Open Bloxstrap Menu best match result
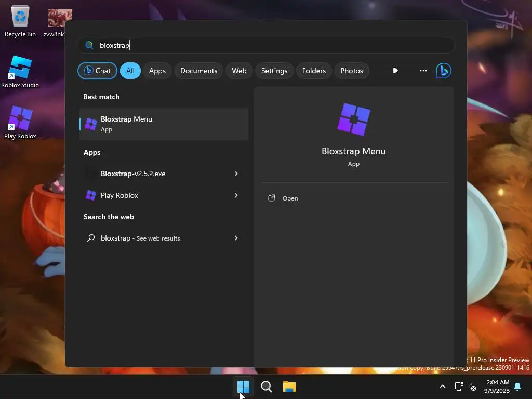The width and height of the screenshot is (532, 399). click(164, 124)
